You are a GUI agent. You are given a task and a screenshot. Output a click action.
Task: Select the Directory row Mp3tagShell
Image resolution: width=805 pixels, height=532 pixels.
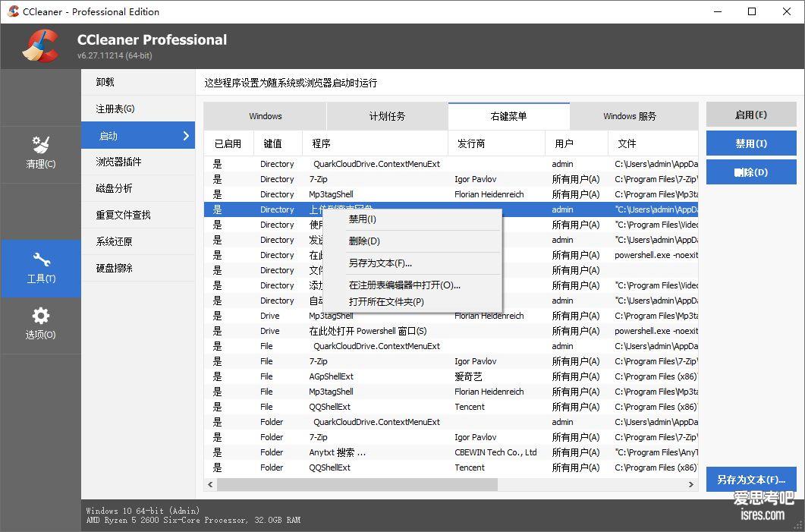tap(451, 194)
